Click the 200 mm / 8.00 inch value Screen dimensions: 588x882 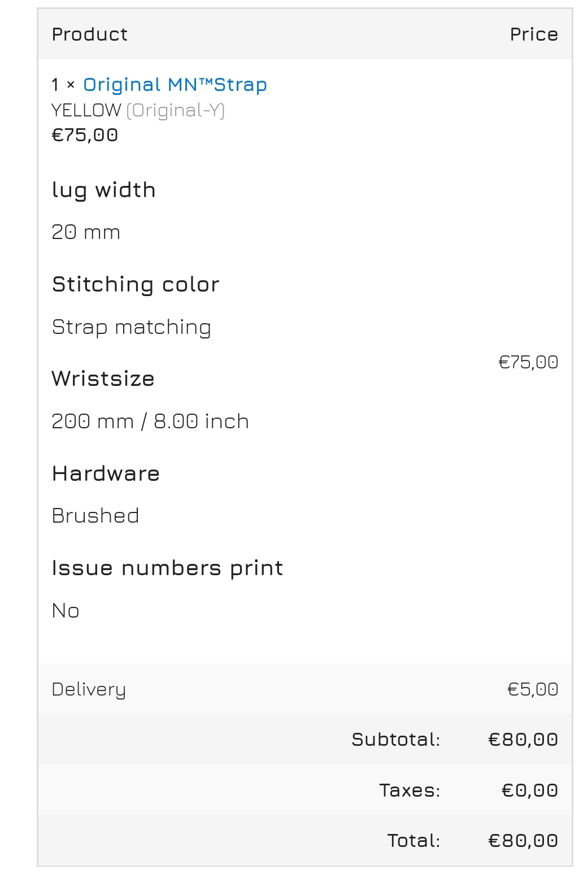pos(150,422)
